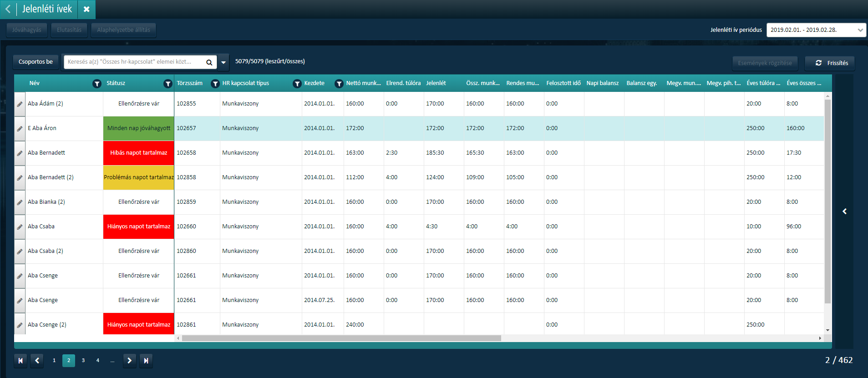The height and width of the screenshot is (378, 868).
Task: Click the Frissítés refresh button
Action: pyautogui.click(x=830, y=63)
